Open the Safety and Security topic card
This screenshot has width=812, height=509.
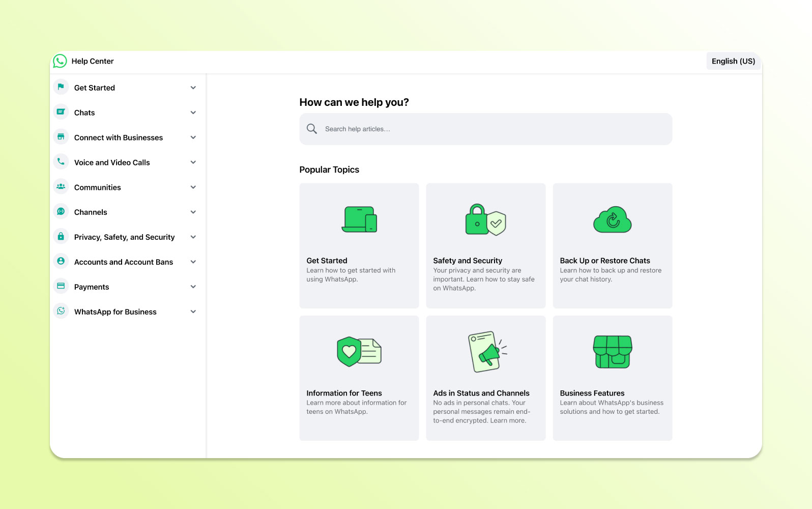pyautogui.click(x=485, y=246)
